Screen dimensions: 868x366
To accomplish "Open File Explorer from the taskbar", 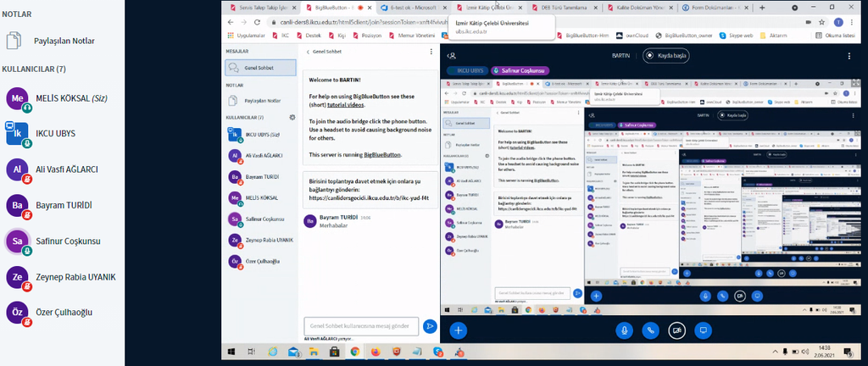I will 314,351.
